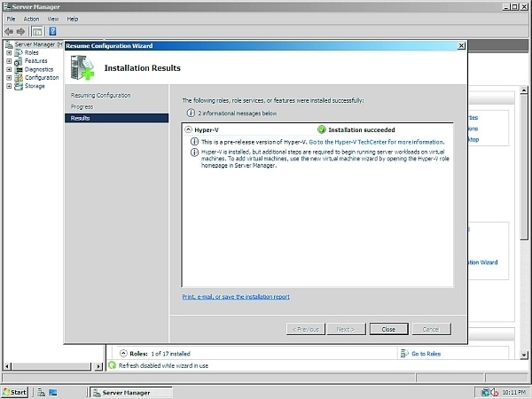This screenshot has width=532, height=399.
Task: Click the disabled Next button
Action: point(346,329)
